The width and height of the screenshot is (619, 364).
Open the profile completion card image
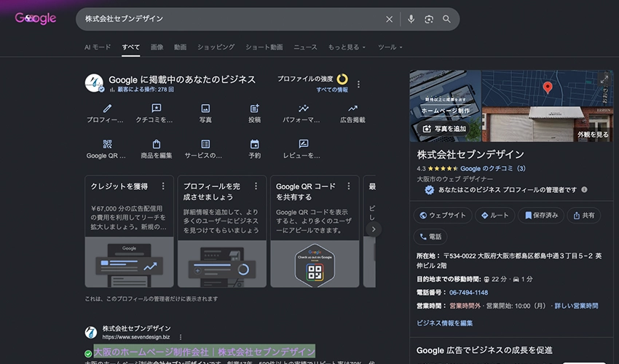[222, 264]
